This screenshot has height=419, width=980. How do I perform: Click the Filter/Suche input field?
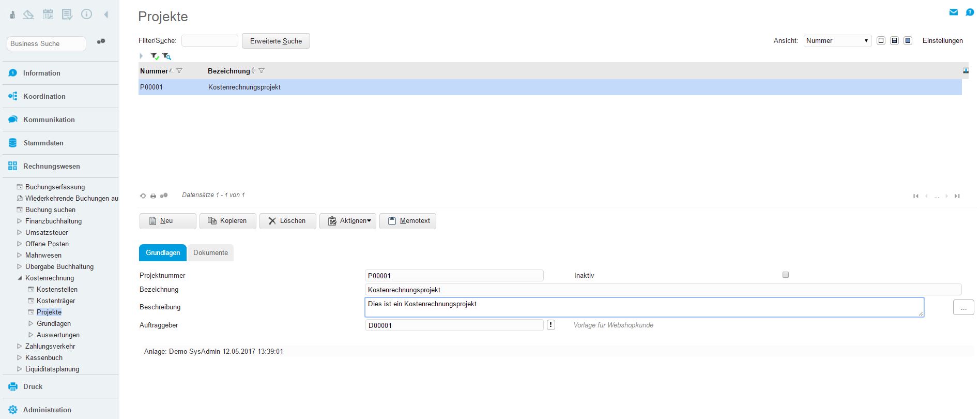(x=210, y=40)
